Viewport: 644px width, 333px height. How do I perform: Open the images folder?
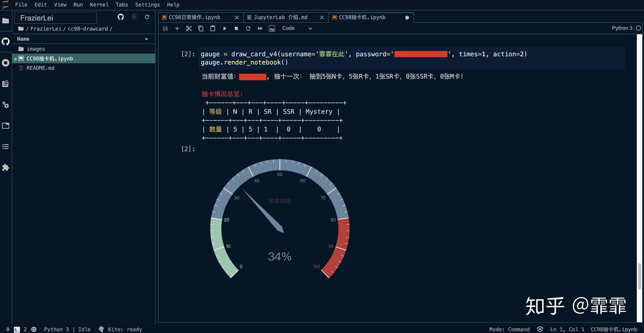(x=36, y=49)
